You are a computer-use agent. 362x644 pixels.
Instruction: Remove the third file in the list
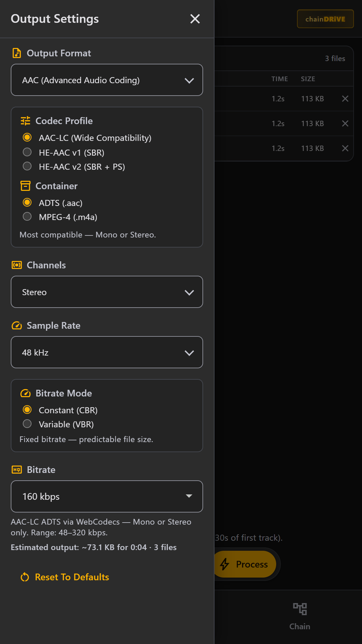345,148
